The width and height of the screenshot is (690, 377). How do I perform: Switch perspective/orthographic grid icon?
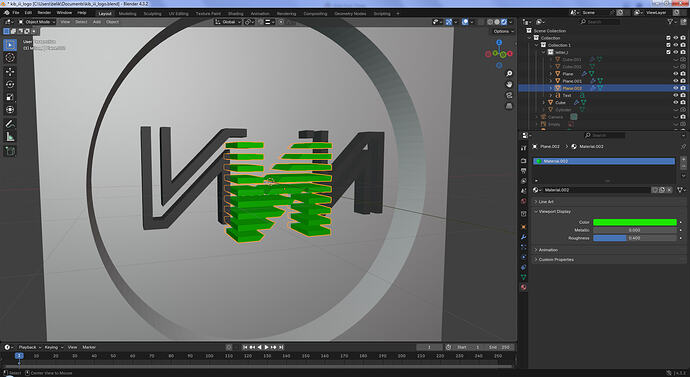[x=509, y=106]
